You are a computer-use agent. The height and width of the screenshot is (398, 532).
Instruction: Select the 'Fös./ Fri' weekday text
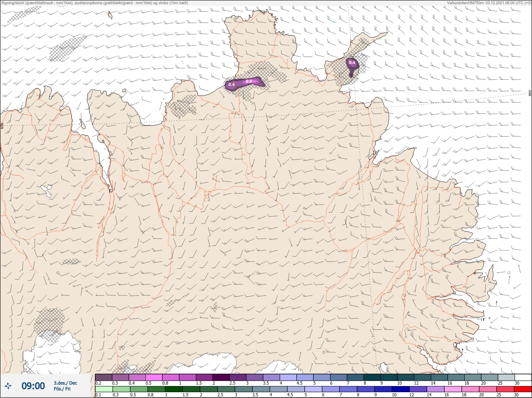click(62, 389)
